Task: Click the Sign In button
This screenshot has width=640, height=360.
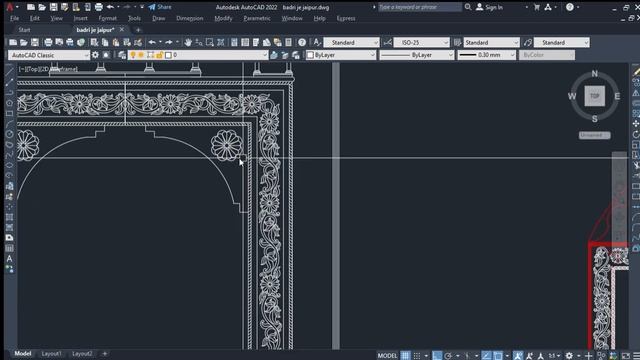Action: pyautogui.click(x=489, y=7)
